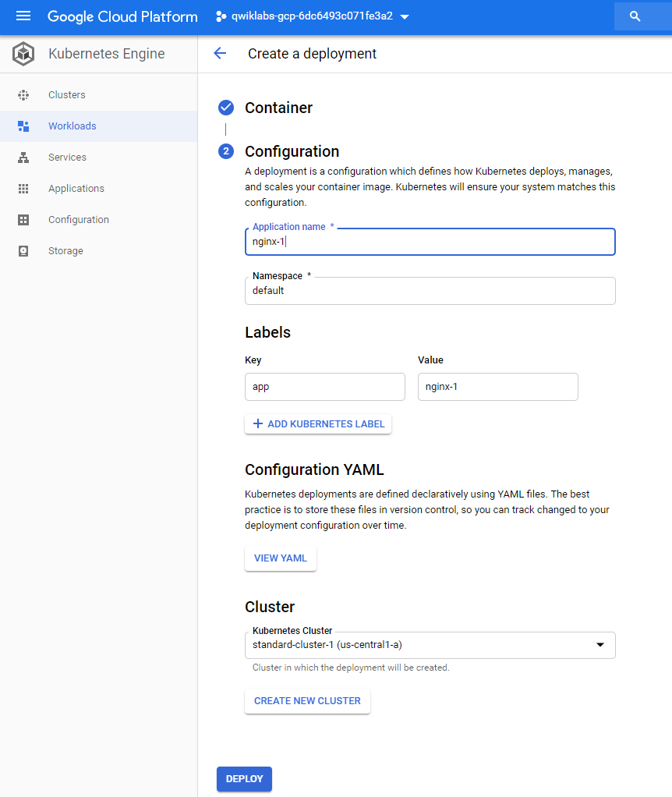Click the Configuration step heading

(292, 151)
